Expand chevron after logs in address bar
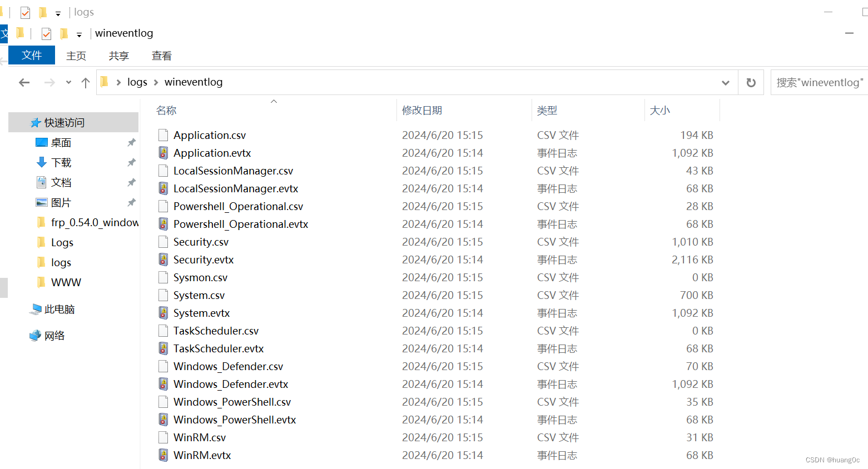This screenshot has height=469, width=868. tap(156, 82)
